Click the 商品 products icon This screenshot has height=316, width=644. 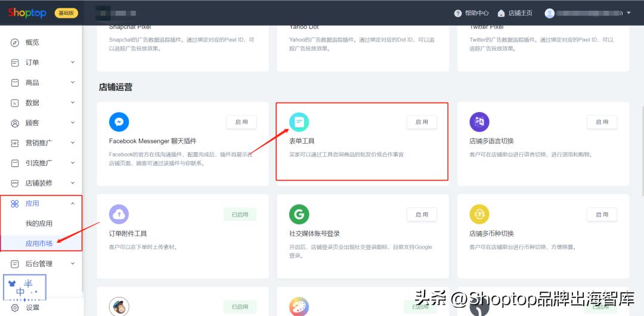(x=15, y=83)
